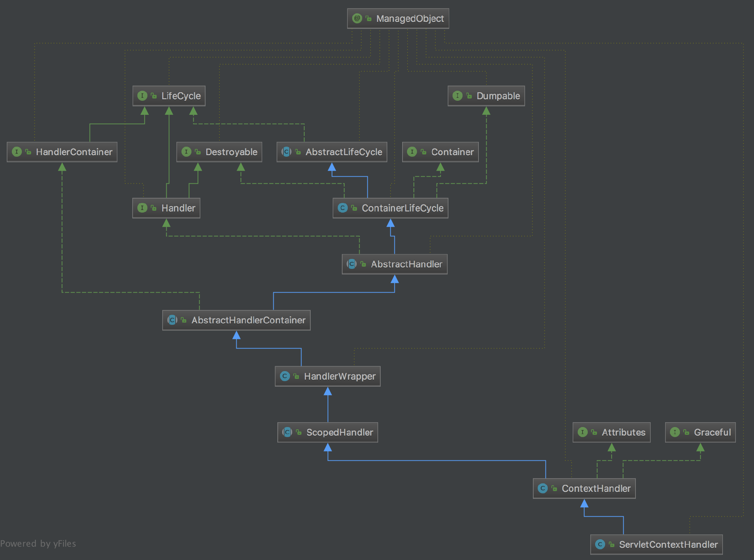Click the Dumpable interface icon

[x=457, y=96]
